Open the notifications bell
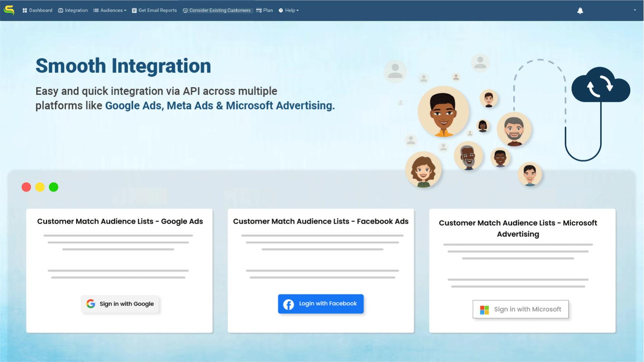 click(x=580, y=10)
